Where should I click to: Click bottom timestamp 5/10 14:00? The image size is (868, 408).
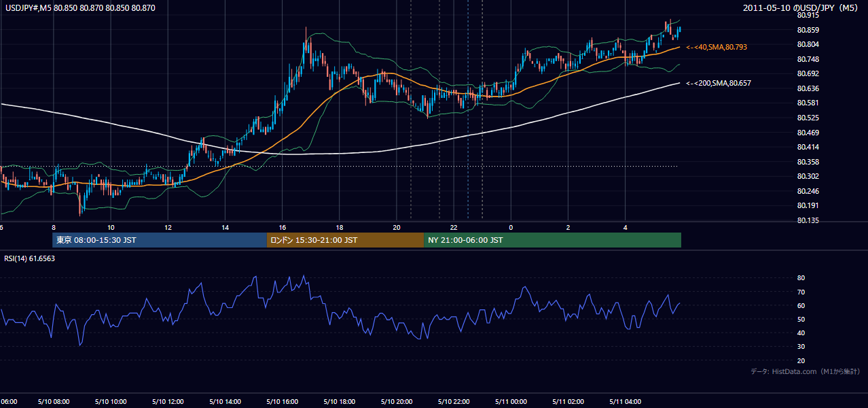click(225, 402)
